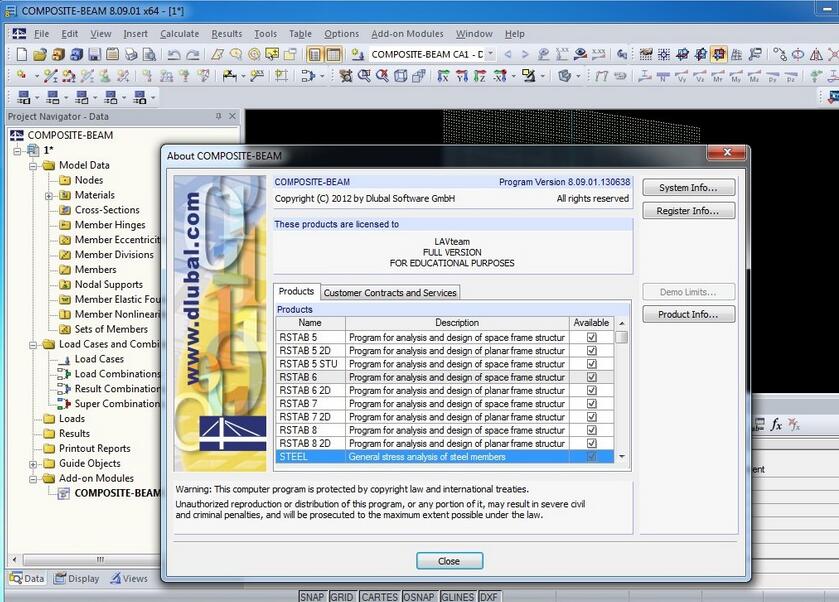Toggle the table display icon in main toolbar

pyautogui.click(x=333, y=54)
